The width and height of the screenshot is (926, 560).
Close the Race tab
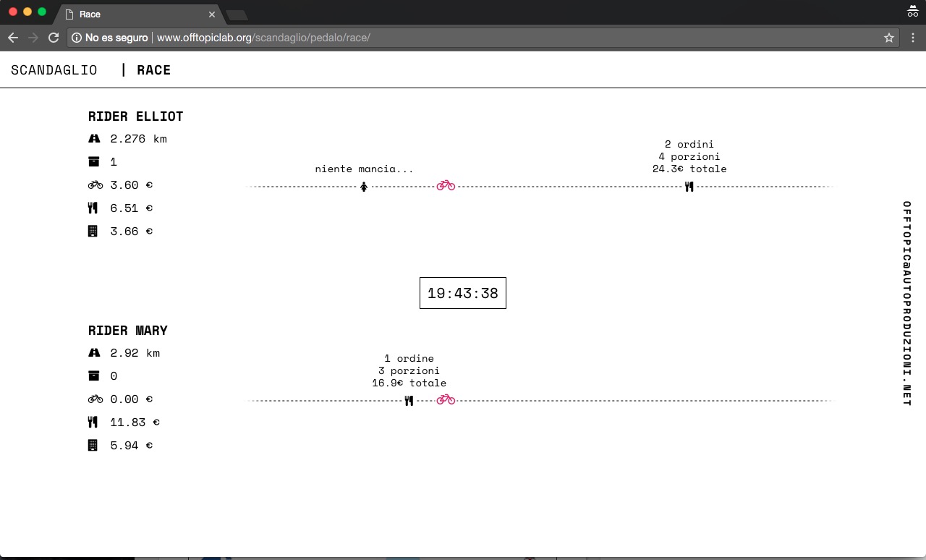(212, 14)
